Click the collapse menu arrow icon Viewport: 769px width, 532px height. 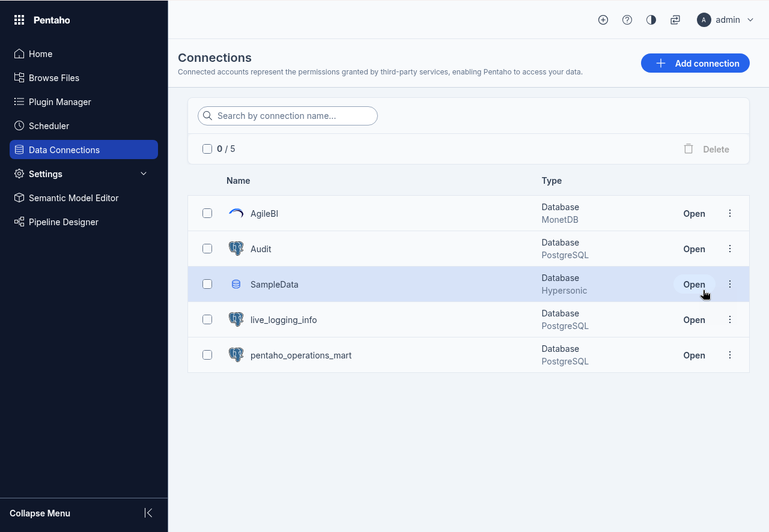[x=148, y=513]
